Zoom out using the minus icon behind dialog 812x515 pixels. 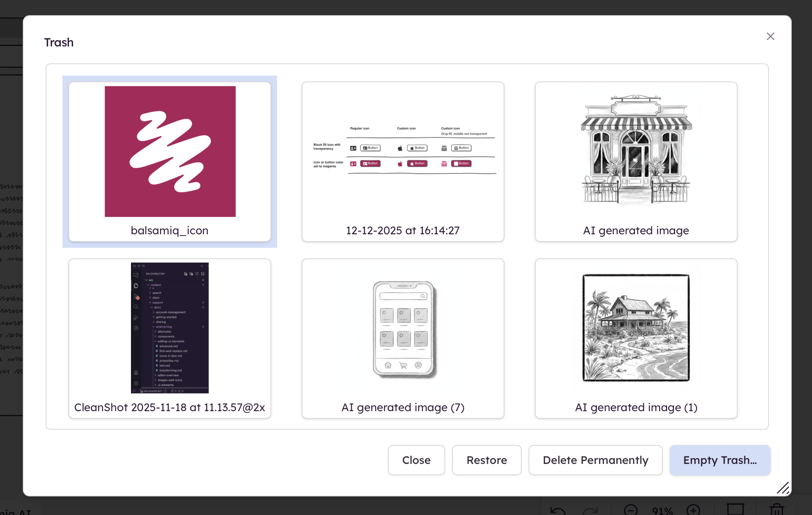click(631, 510)
